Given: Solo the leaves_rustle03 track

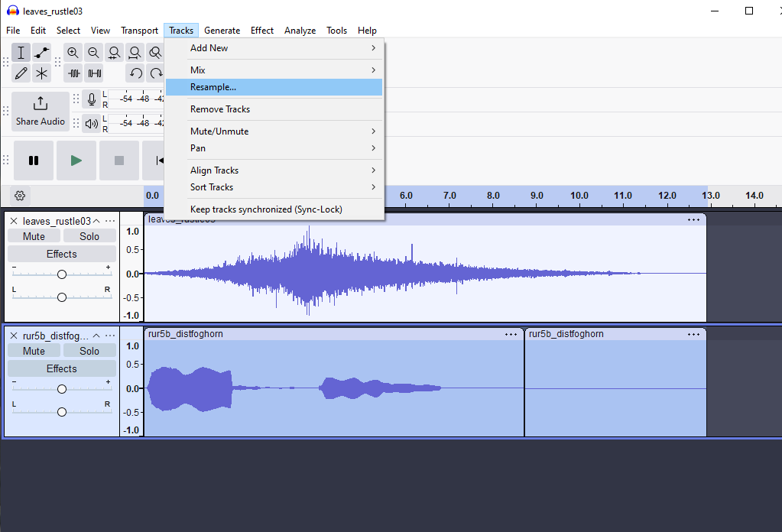Looking at the screenshot, I should click(89, 236).
